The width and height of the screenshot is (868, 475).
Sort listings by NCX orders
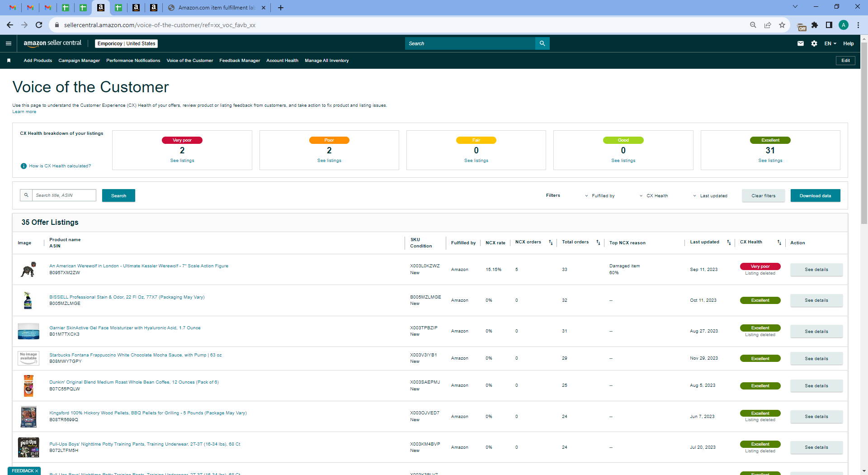(x=551, y=242)
